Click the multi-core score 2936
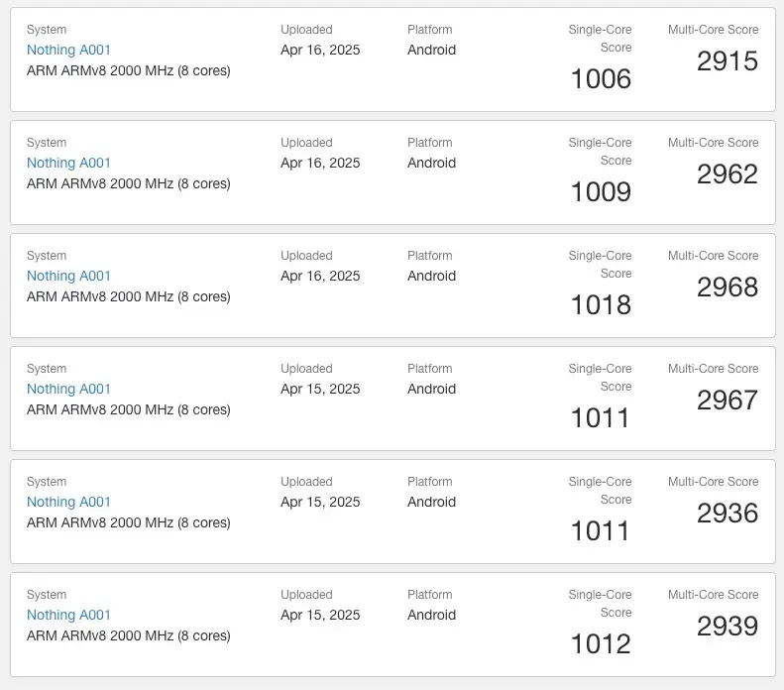Screen dimensions: 784x690 pos(728,513)
